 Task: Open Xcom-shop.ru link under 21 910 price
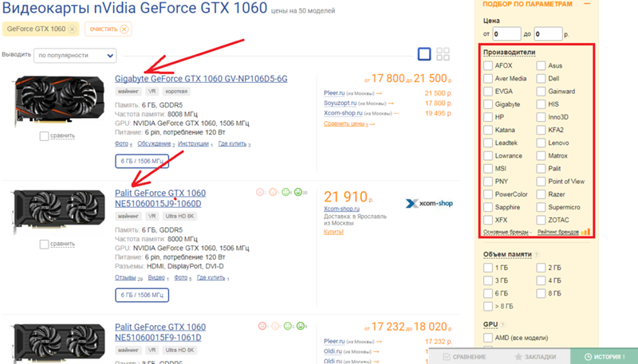[342, 209]
